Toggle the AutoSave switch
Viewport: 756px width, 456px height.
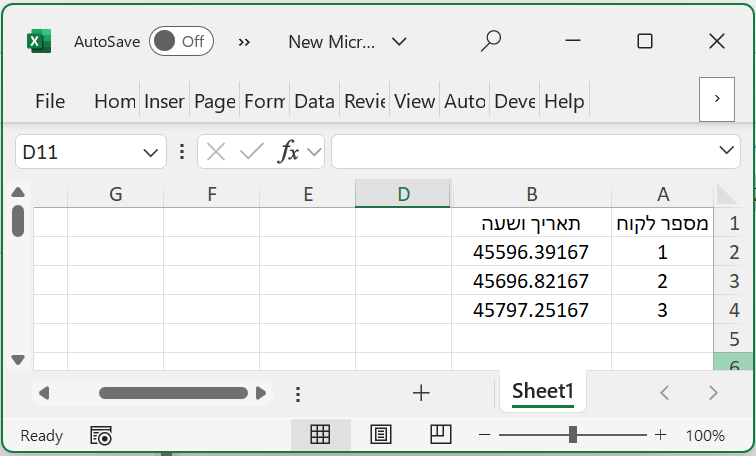(x=180, y=41)
